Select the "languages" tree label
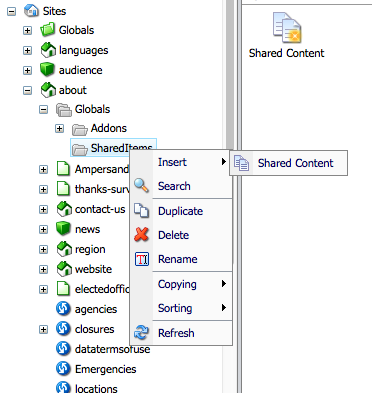The width and height of the screenshot is (372, 393). [83, 50]
